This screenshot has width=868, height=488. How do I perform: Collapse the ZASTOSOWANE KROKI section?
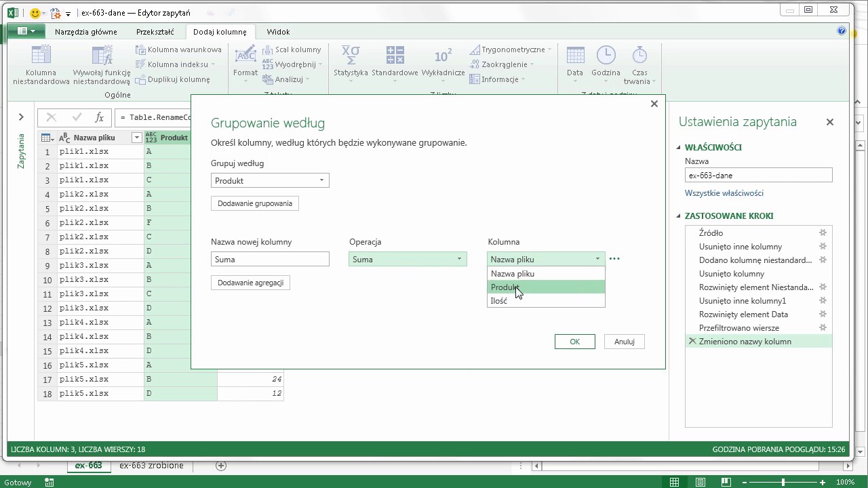[679, 216]
